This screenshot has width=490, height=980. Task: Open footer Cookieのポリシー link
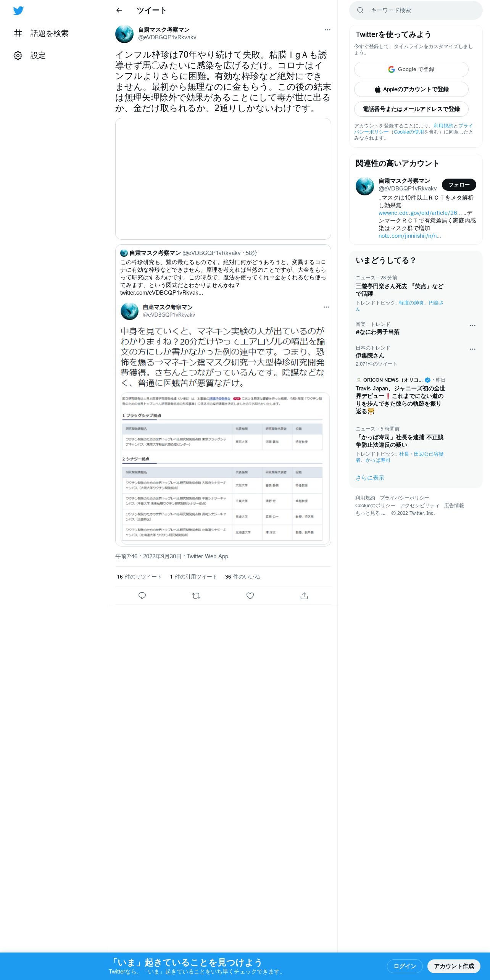[x=375, y=506]
